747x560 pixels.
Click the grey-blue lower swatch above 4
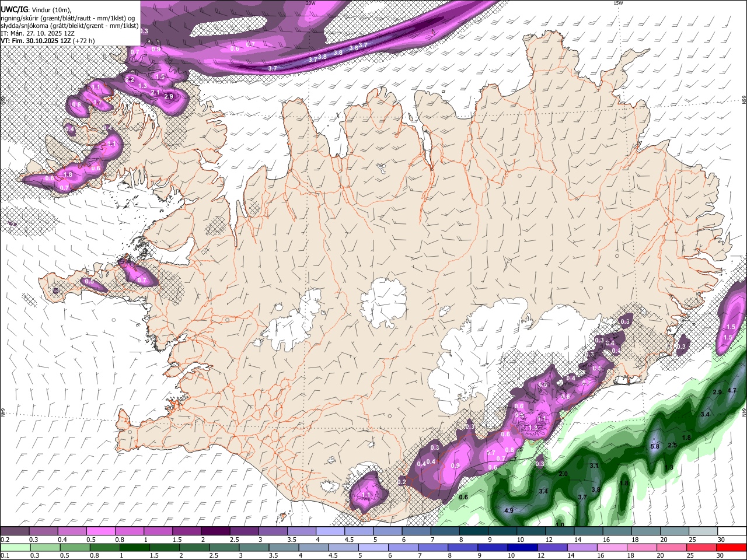313,547
